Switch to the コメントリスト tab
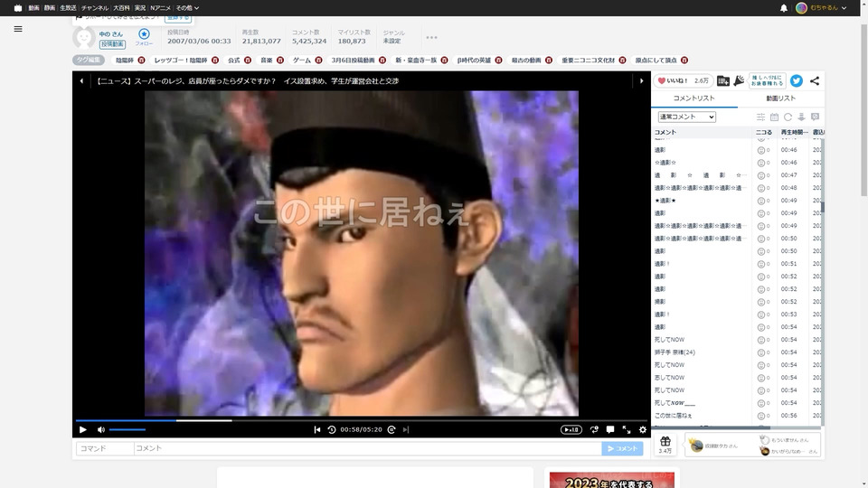Viewport: 868px width, 488px height. [x=693, y=99]
